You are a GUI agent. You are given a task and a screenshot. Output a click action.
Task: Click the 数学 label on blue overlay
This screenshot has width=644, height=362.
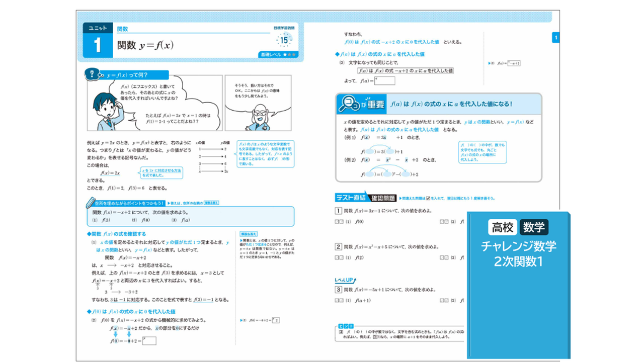(x=534, y=227)
